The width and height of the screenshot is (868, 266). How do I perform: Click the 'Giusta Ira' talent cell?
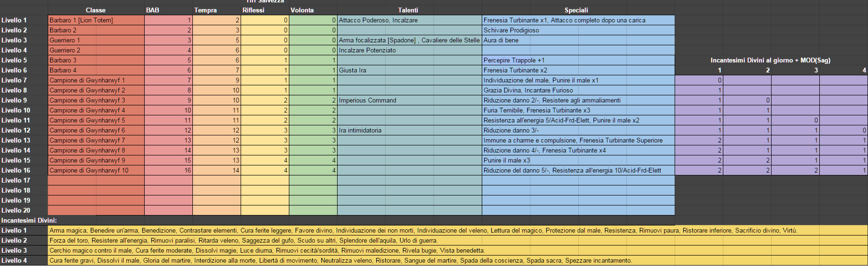coord(410,70)
